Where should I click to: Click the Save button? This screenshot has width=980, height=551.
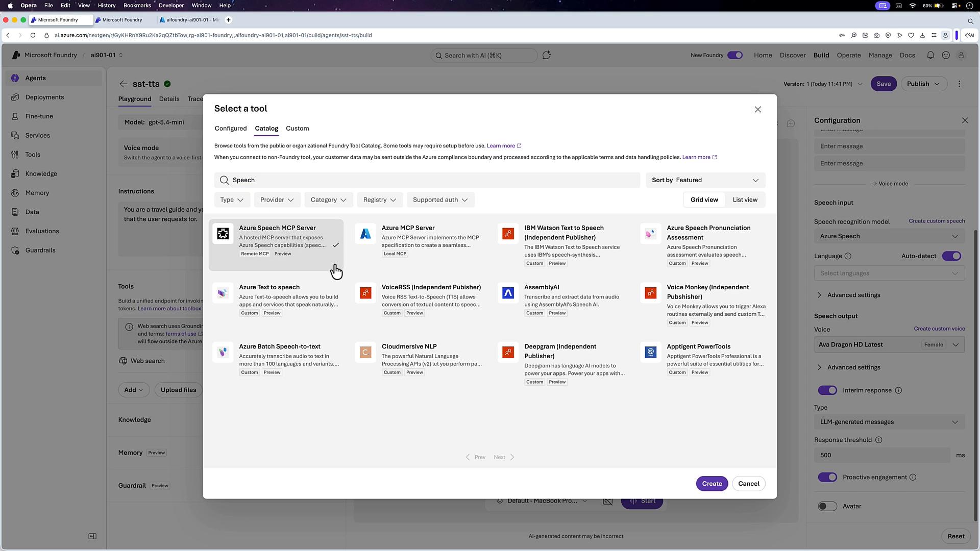pyautogui.click(x=884, y=84)
